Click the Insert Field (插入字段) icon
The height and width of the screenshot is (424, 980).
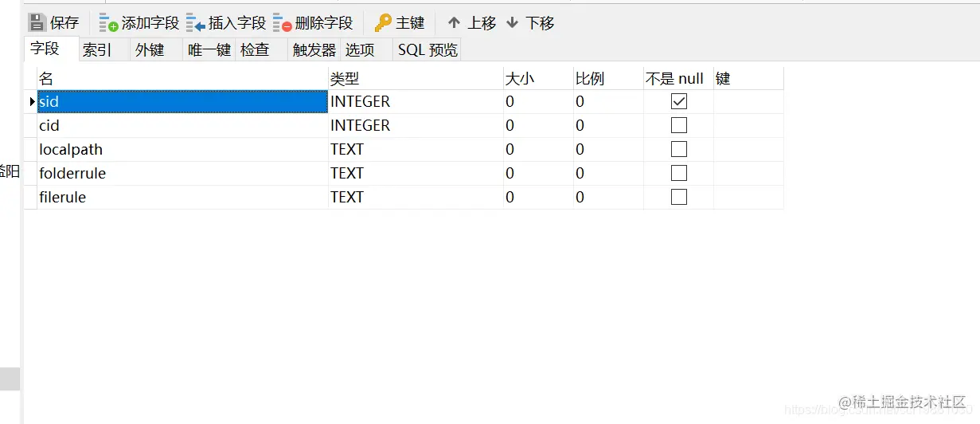pos(196,23)
